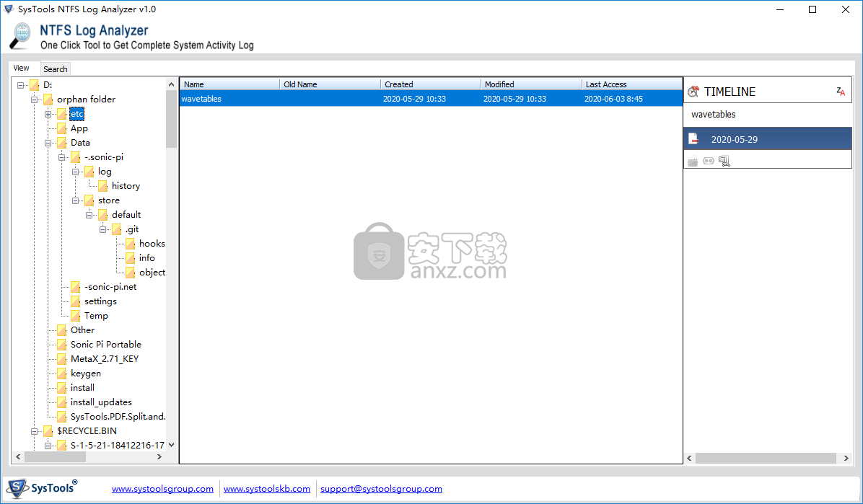Screen dimensions: 863x504
Task: Click the tree scroll-down arrow
Action: coord(171,445)
